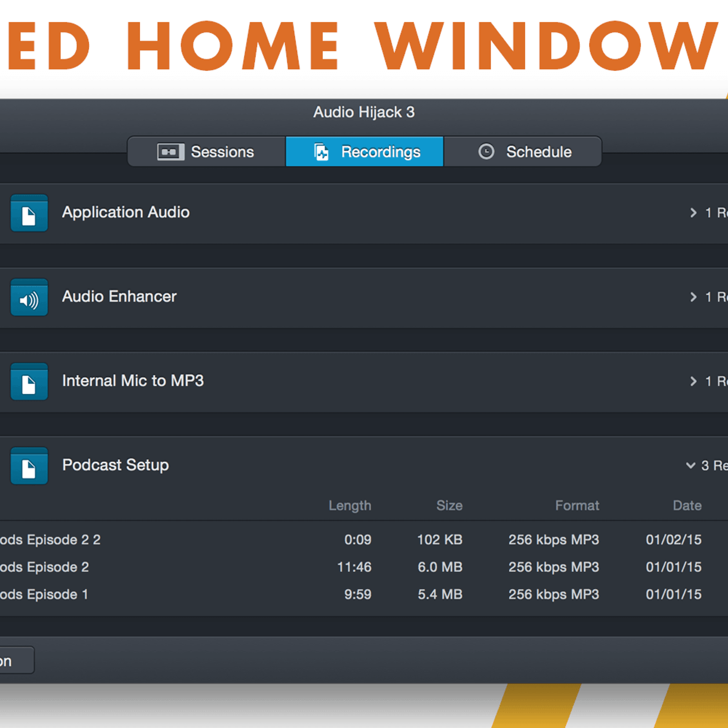
Task: Expand Application Audio recordings chevron
Action: (x=693, y=212)
